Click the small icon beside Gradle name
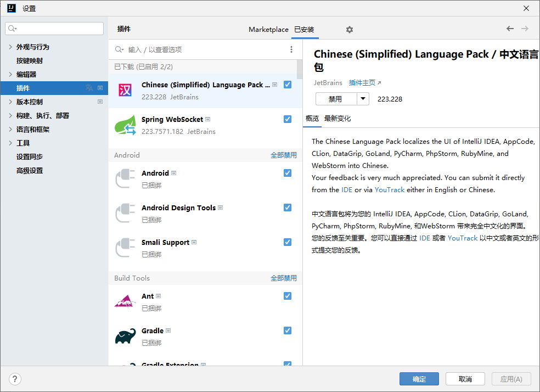Viewport: 540px width, 392px height. click(168, 331)
